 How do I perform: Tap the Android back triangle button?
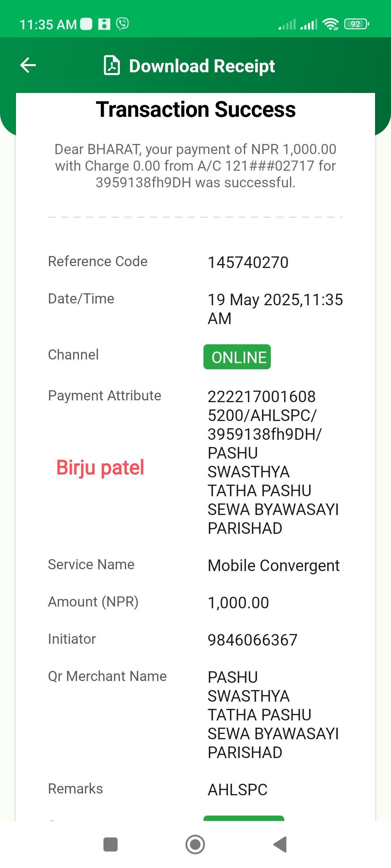tap(280, 844)
